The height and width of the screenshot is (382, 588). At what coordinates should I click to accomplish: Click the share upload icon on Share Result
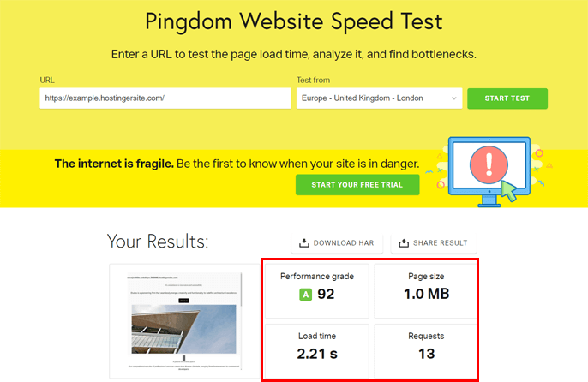404,243
